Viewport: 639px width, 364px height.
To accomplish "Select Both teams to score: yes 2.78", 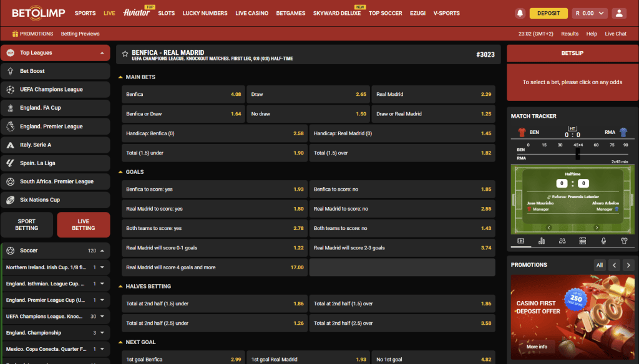I will (x=215, y=228).
